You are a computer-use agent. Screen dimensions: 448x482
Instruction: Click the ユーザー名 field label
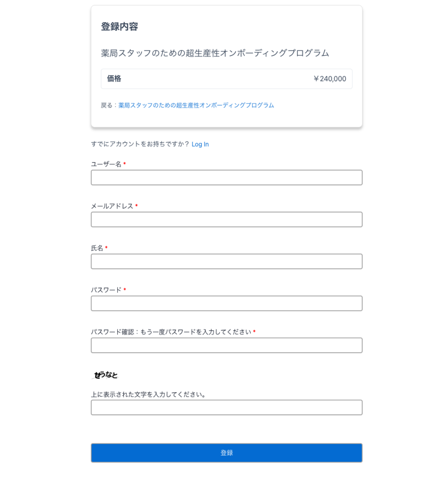click(107, 163)
